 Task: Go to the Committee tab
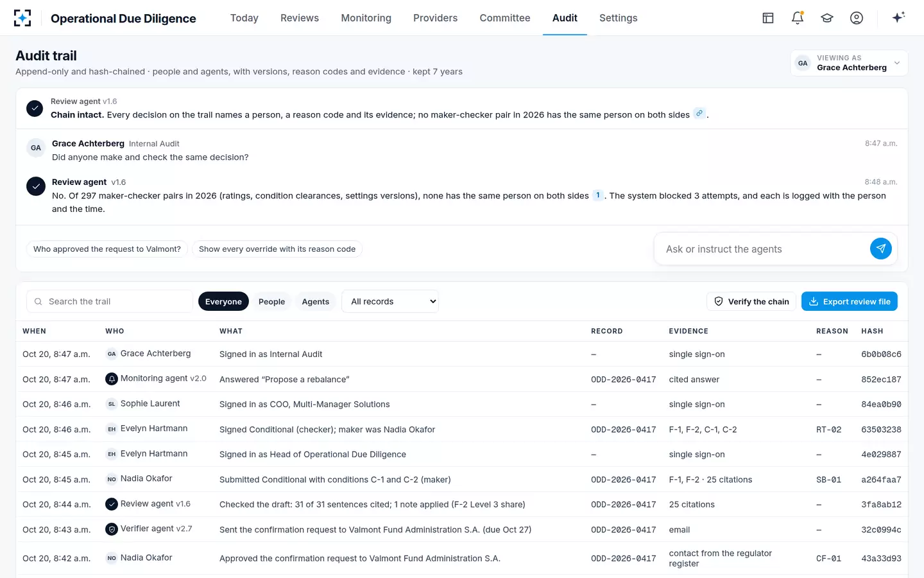pos(505,18)
